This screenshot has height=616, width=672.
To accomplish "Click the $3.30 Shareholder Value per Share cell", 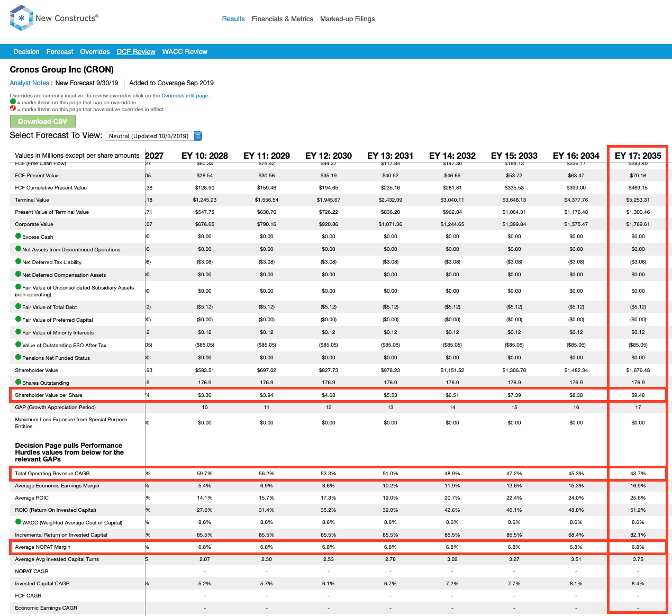I will coord(205,395).
